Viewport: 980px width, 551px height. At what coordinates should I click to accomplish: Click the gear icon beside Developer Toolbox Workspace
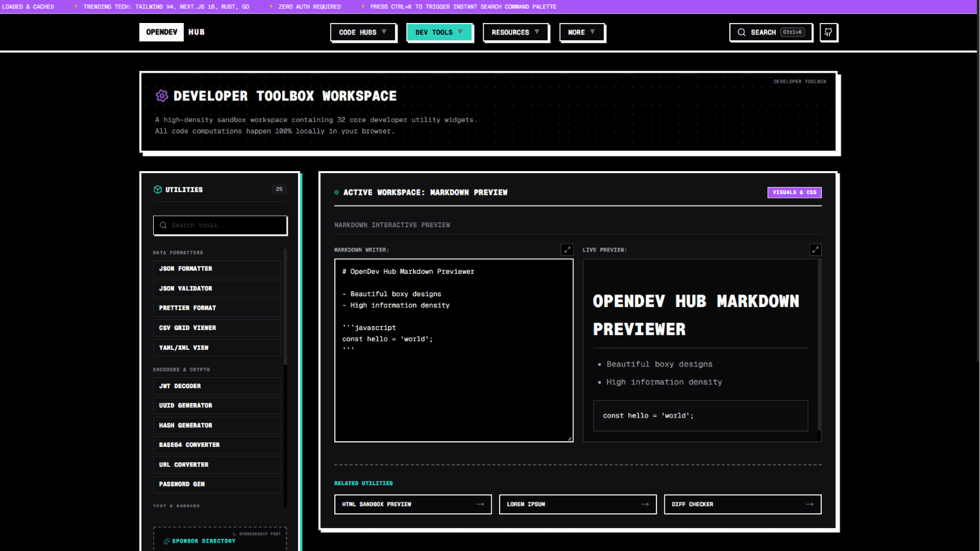(161, 96)
